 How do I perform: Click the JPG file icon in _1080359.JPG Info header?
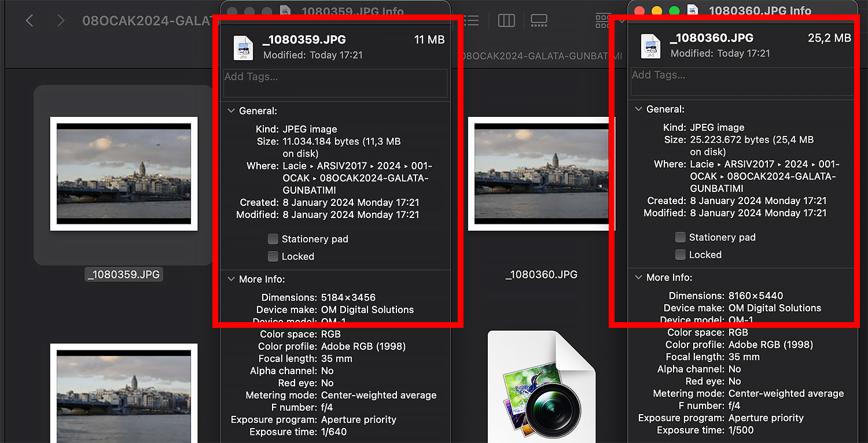[x=244, y=47]
